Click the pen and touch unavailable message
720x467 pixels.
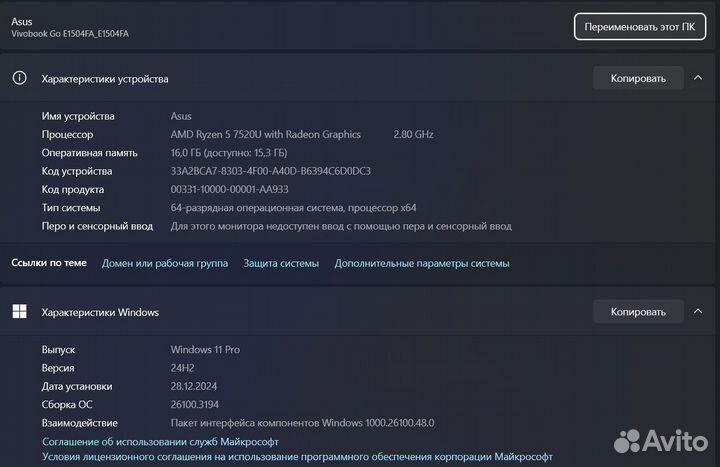pyautogui.click(x=341, y=226)
